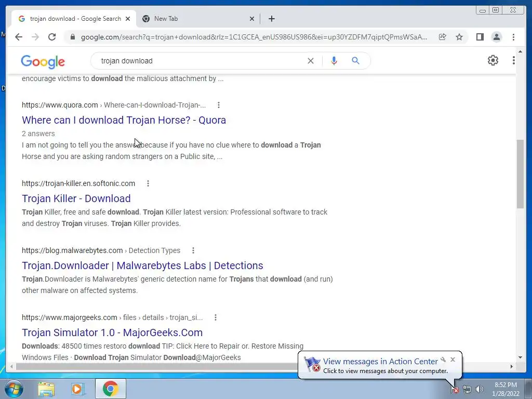Focus the Google search input field
Viewport: 532px width, 399px height.
200,61
